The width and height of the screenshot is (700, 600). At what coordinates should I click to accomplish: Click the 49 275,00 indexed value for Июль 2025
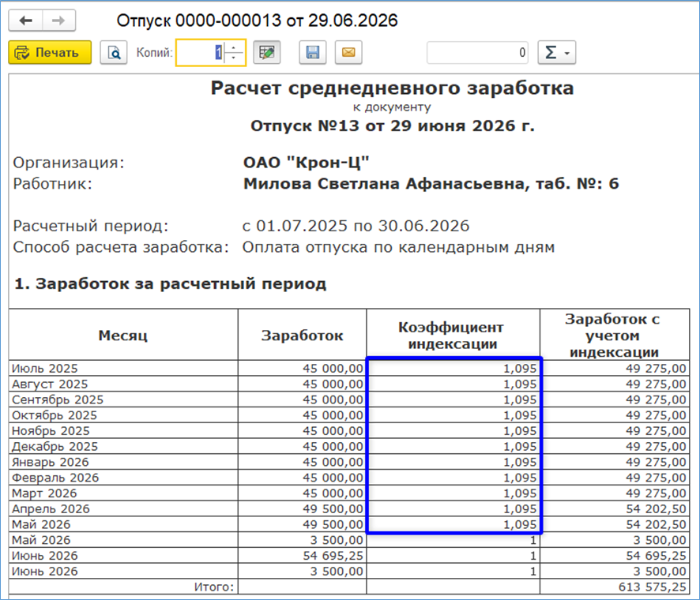pos(615,369)
